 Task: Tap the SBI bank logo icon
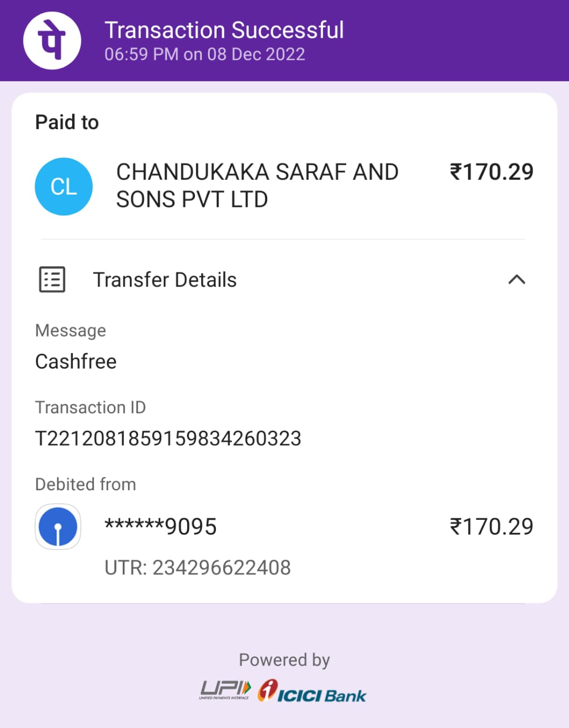tap(58, 527)
